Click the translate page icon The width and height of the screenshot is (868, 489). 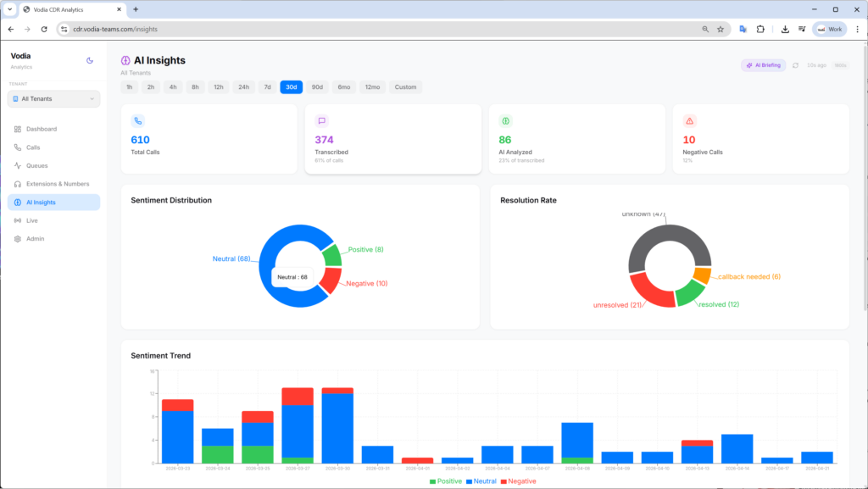[743, 30]
